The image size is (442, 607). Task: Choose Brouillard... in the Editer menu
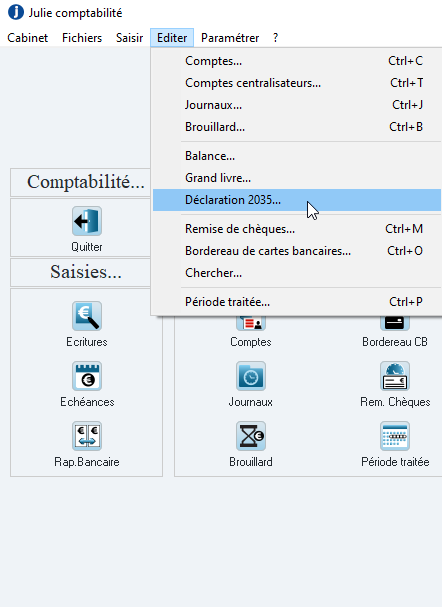click(x=297, y=127)
